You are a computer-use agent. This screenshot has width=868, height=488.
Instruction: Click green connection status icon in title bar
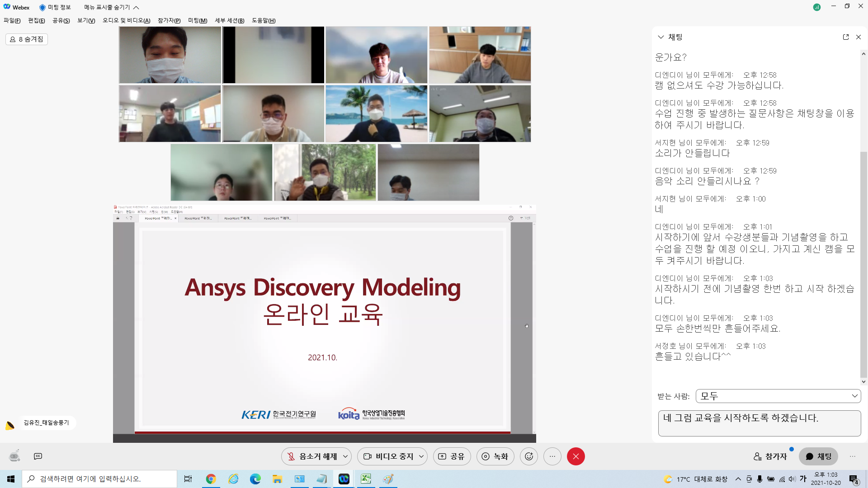click(817, 7)
